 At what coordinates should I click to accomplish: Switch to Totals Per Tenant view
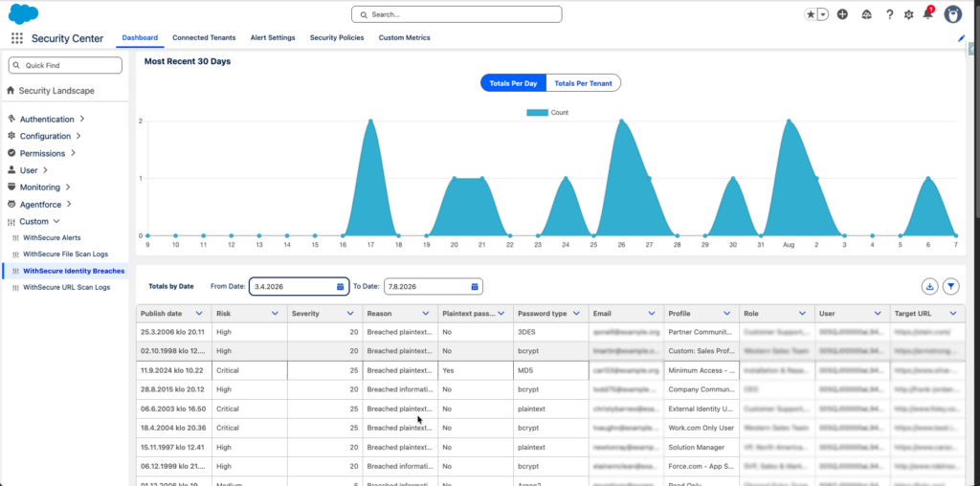pos(583,83)
